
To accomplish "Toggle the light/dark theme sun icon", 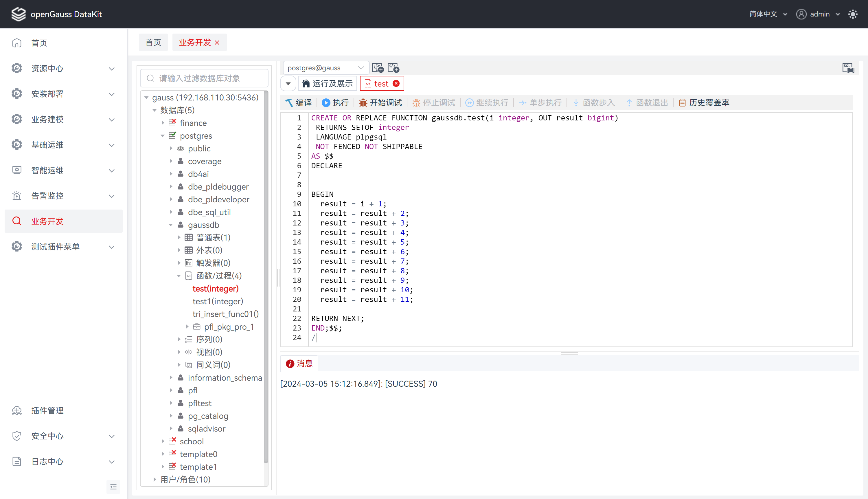I will click(852, 14).
